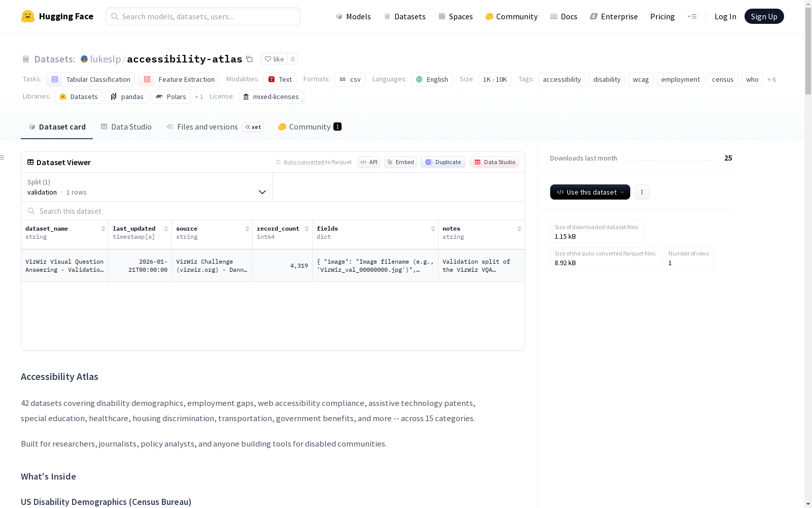
Task: Open Docs in the top navigation
Action: coord(564,16)
